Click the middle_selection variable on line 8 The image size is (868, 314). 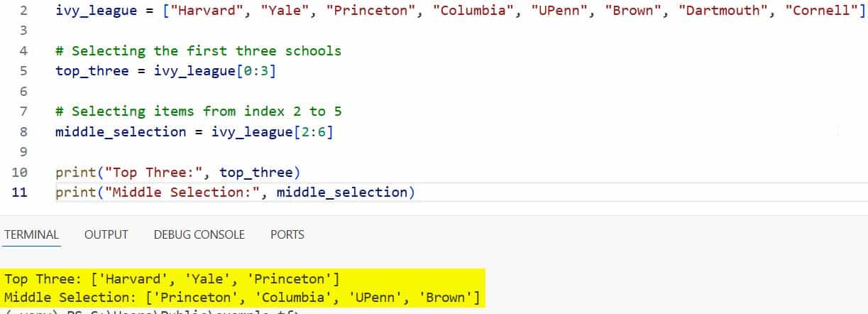pos(121,132)
